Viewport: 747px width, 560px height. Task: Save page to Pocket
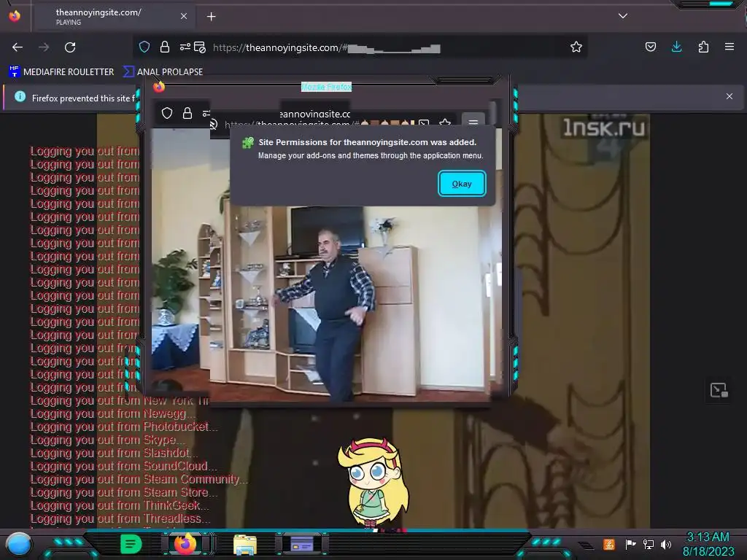tap(650, 47)
